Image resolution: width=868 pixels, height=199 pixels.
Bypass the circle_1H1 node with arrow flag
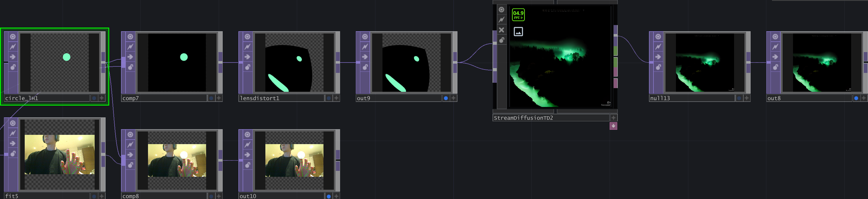13,57
